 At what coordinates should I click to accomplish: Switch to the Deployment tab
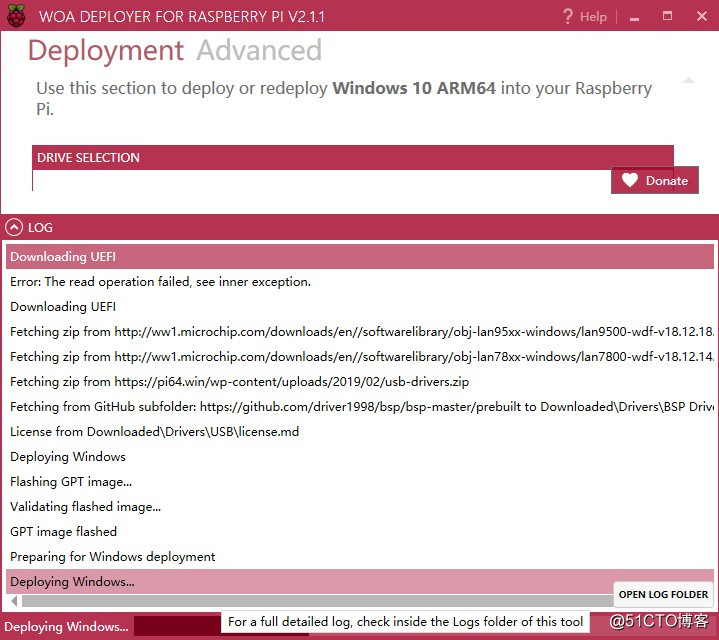click(x=106, y=51)
